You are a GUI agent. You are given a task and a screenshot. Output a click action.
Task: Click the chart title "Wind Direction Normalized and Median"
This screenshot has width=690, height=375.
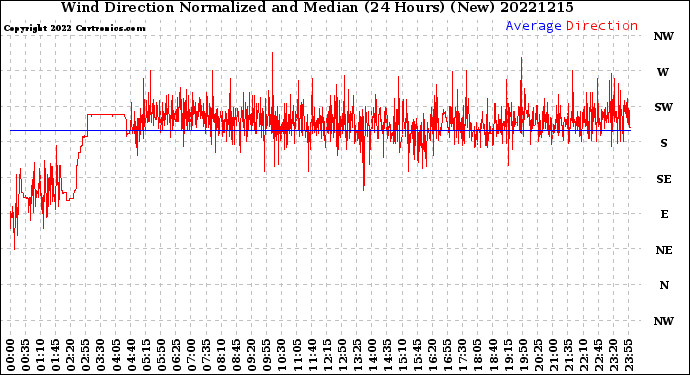point(209,7)
